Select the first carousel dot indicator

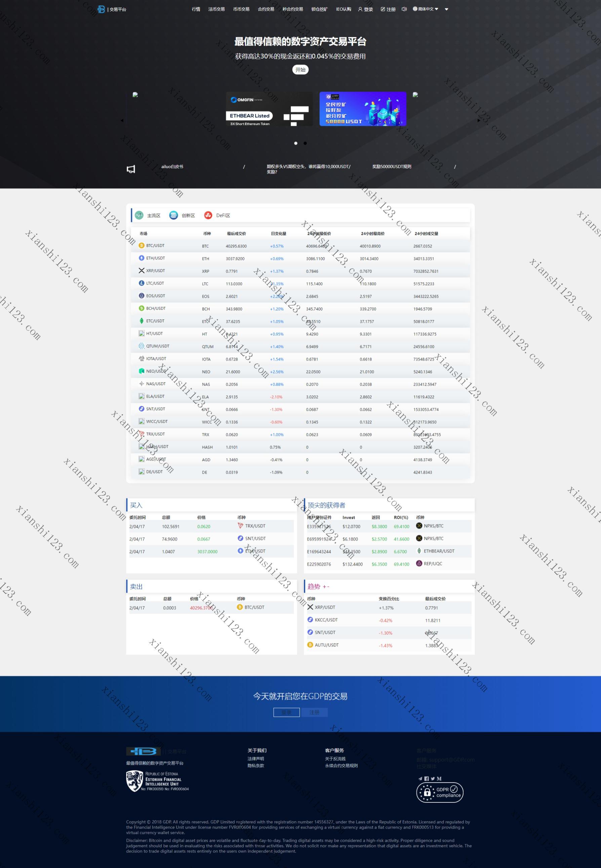(295, 143)
